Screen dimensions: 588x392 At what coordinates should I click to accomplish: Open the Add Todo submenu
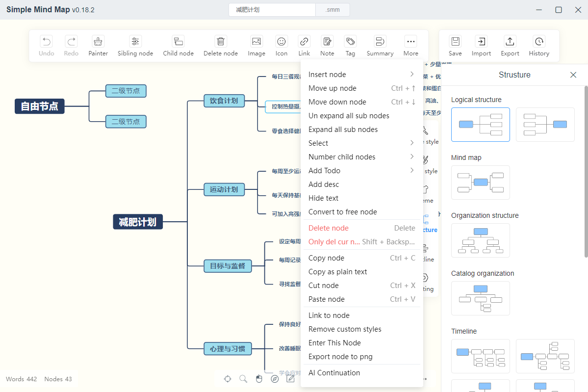click(x=361, y=171)
